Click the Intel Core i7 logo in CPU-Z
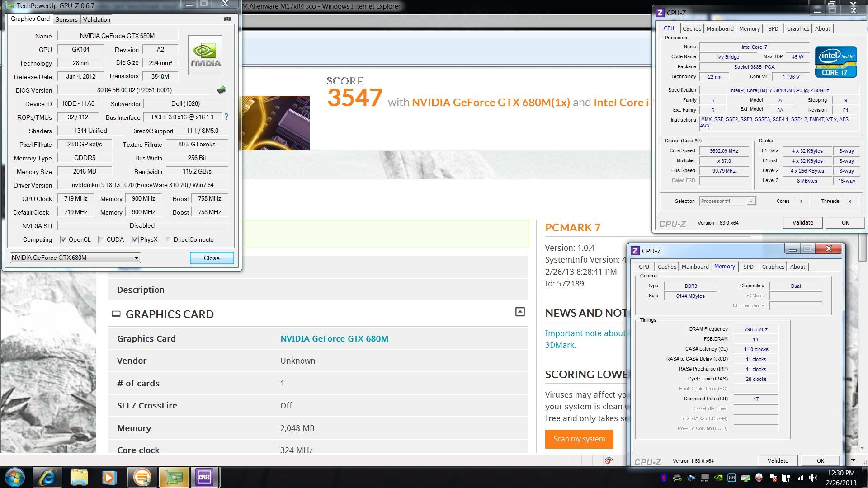 [836, 62]
